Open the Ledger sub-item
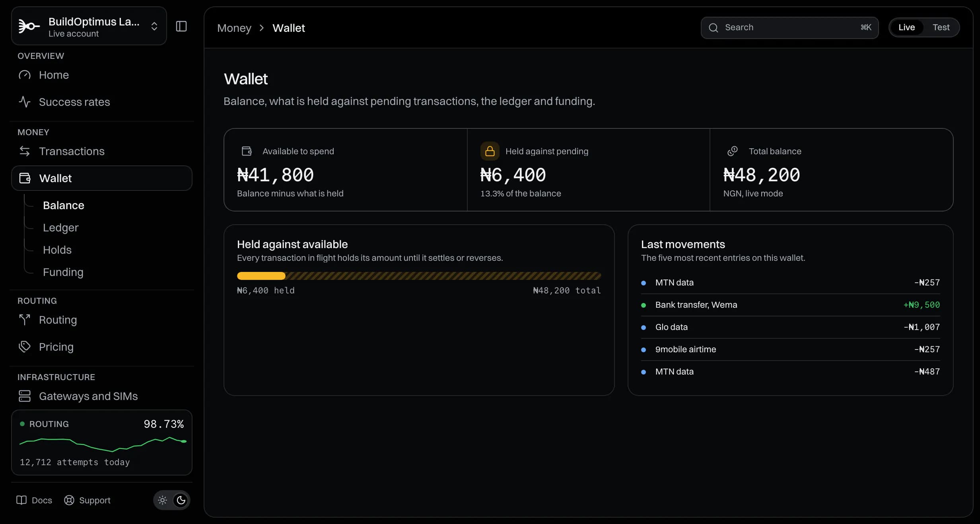Image resolution: width=980 pixels, height=524 pixels. [61, 227]
